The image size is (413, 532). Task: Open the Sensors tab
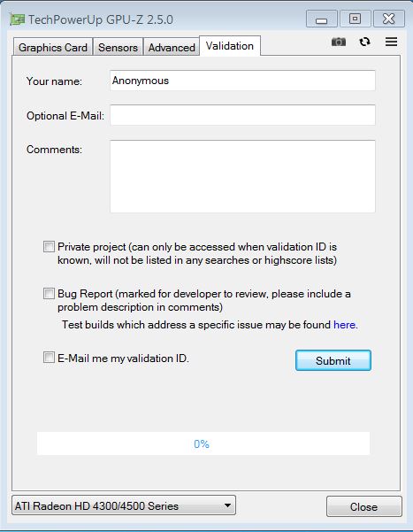(118, 47)
